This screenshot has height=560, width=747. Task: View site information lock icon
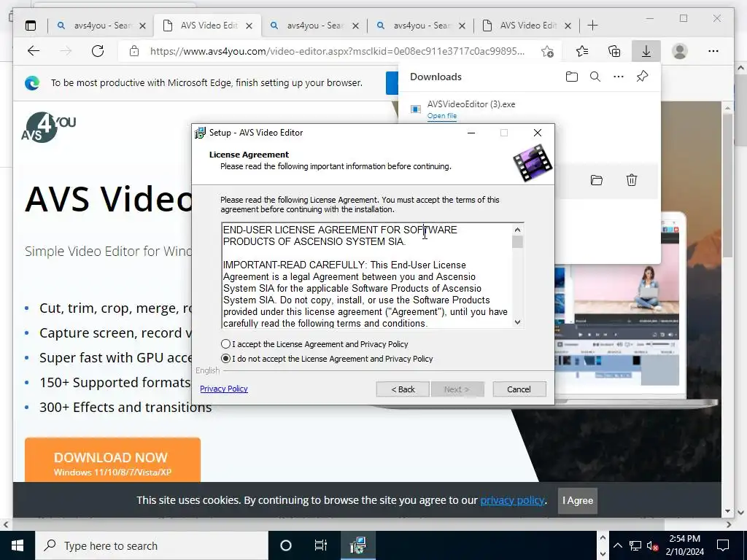click(x=134, y=51)
